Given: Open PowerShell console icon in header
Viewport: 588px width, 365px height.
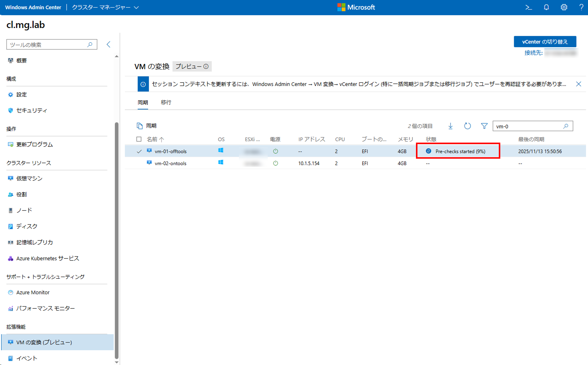Looking at the screenshot, I should click(528, 8).
